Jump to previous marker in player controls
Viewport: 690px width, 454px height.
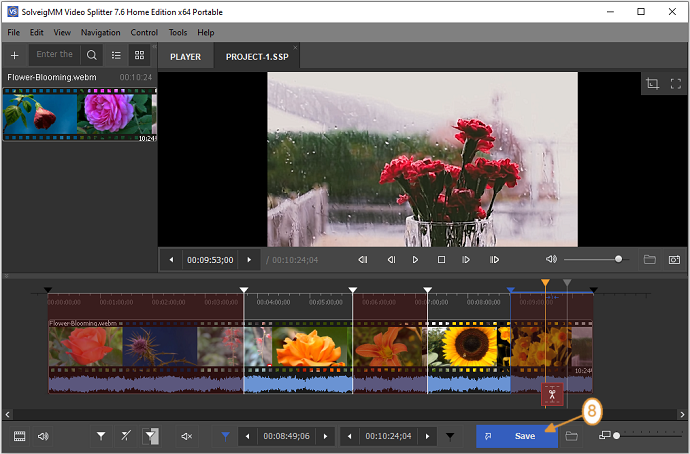[x=363, y=260]
